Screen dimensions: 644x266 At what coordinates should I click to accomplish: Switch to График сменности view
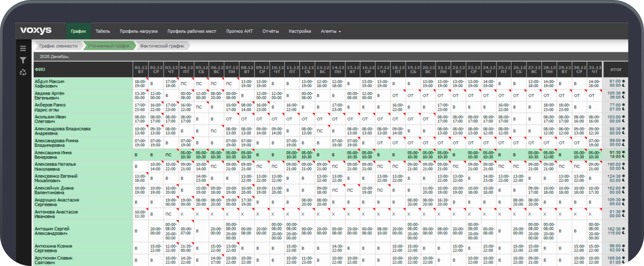pos(58,46)
